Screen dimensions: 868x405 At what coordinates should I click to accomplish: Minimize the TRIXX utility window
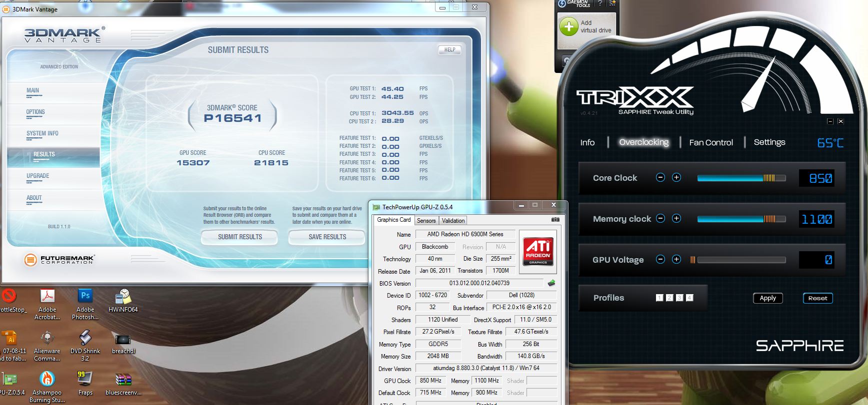coord(830,121)
